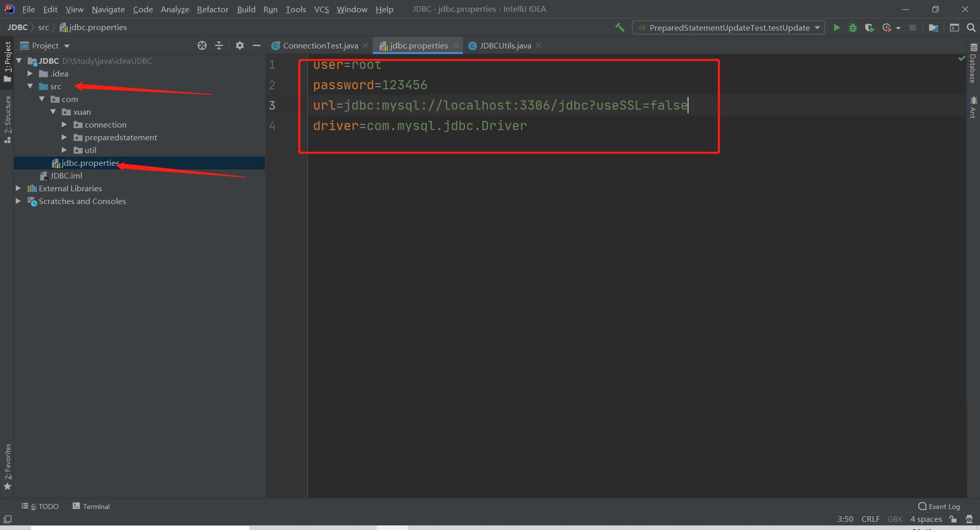The width and height of the screenshot is (980, 530).
Task: Open the Event Log
Action: click(x=939, y=507)
